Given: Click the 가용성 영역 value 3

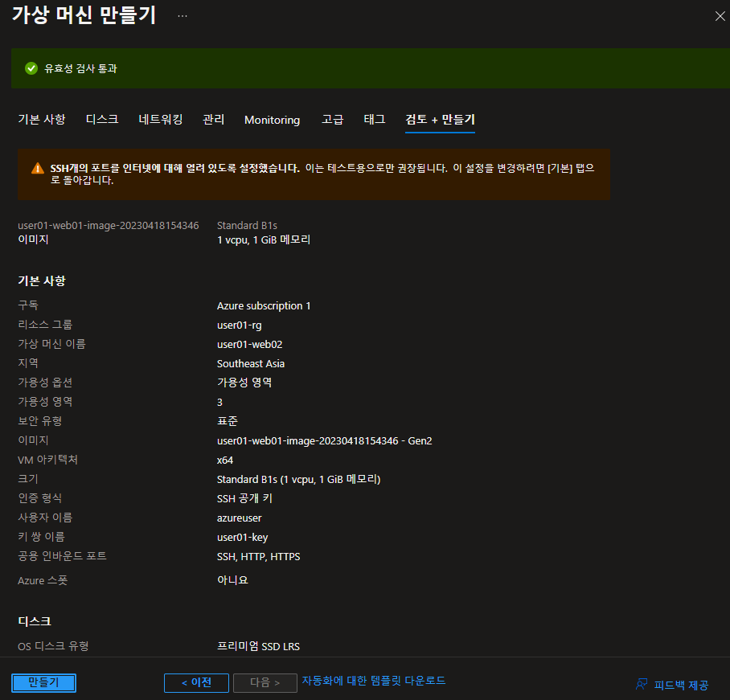Looking at the screenshot, I should point(219,402).
